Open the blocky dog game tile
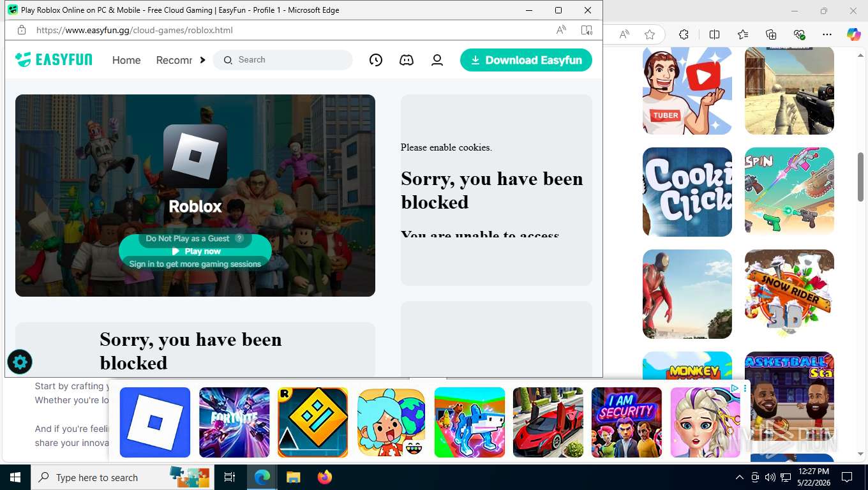 pyautogui.click(x=470, y=422)
